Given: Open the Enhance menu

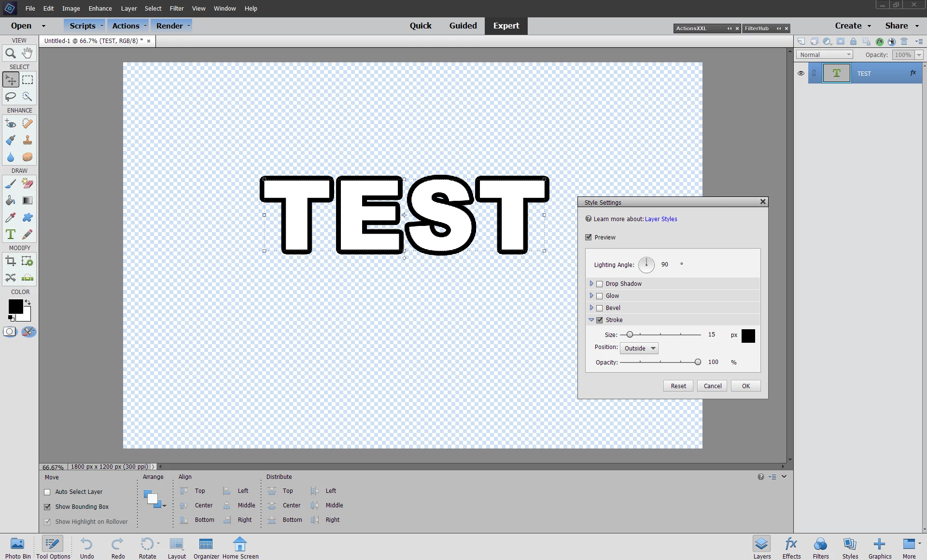Looking at the screenshot, I should 100,8.
